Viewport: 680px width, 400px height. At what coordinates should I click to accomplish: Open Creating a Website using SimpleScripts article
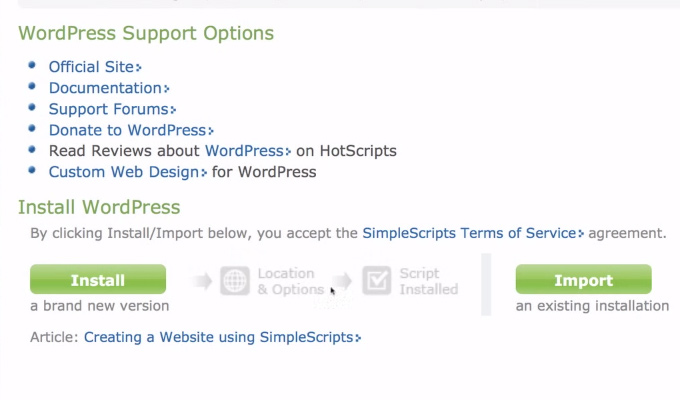[x=222, y=338]
